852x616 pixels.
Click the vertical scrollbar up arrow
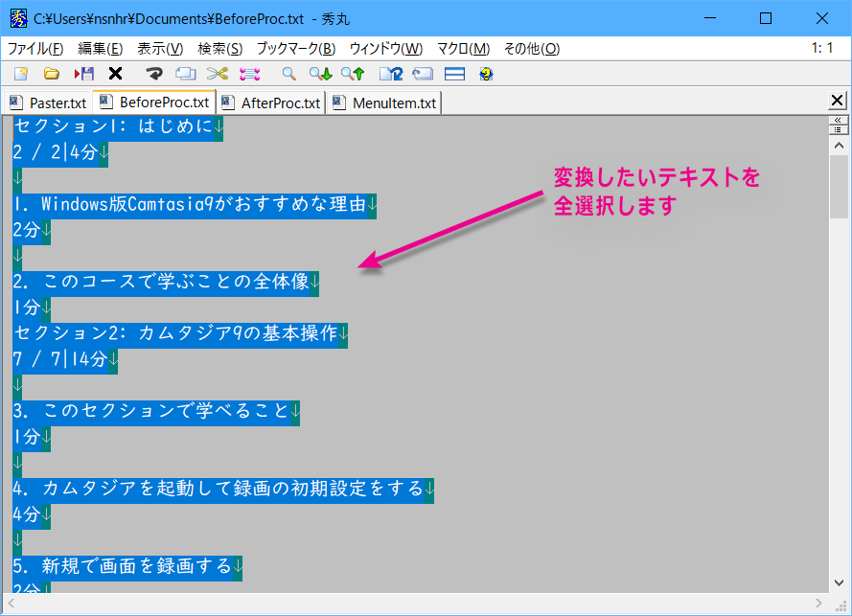point(839,146)
